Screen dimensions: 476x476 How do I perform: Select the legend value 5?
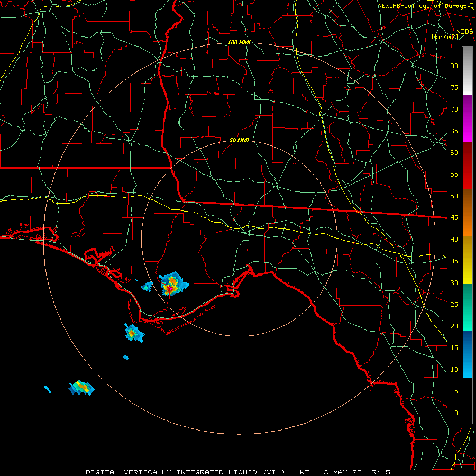(x=456, y=391)
